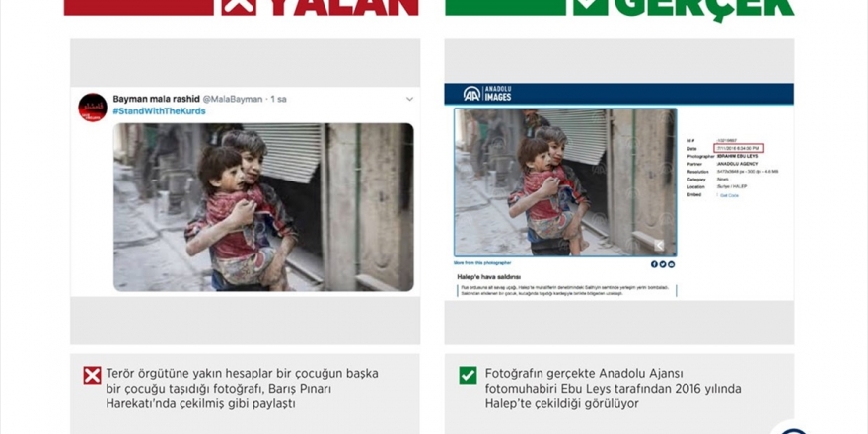Open Bayman mala rashid's profile avatar
The image size is (868, 434).
93,108
